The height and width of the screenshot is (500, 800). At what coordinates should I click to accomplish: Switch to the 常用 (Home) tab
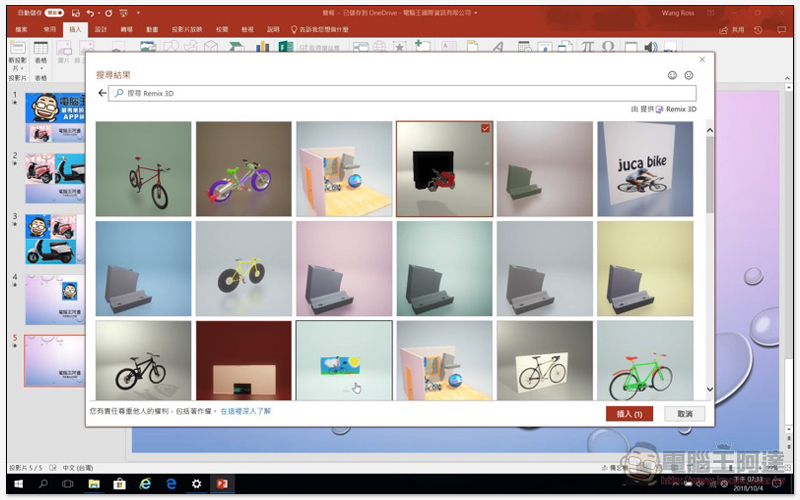tap(49, 30)
